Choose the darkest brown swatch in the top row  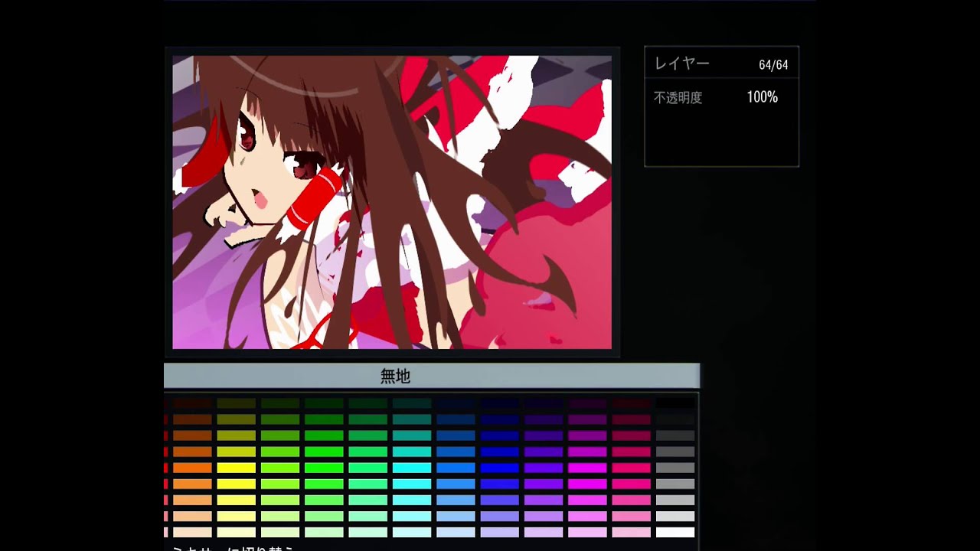click(192, 403)
